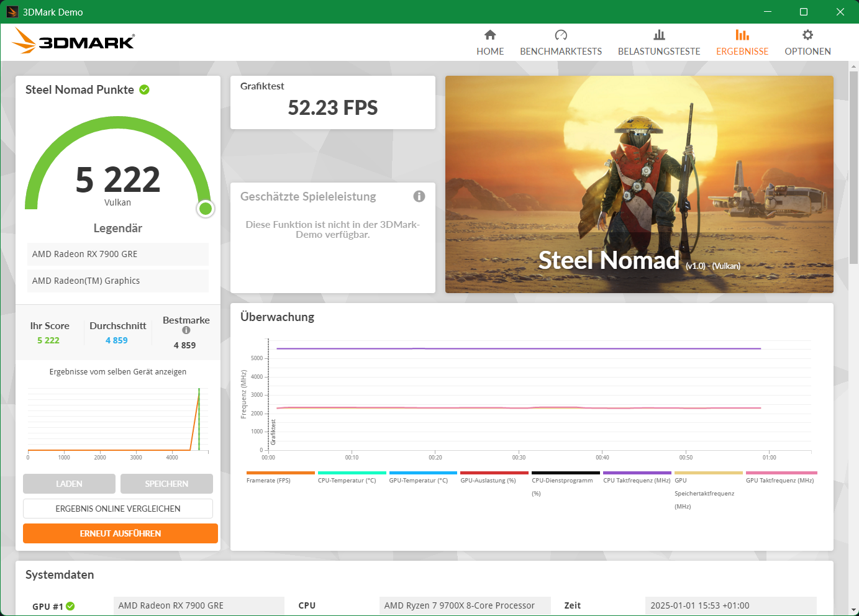Screen dimensions: 859x616
Task: Click AMD Radeon RX 7900 GRE under Legendär
Action: pyautogui.click(x=118, y=254)
